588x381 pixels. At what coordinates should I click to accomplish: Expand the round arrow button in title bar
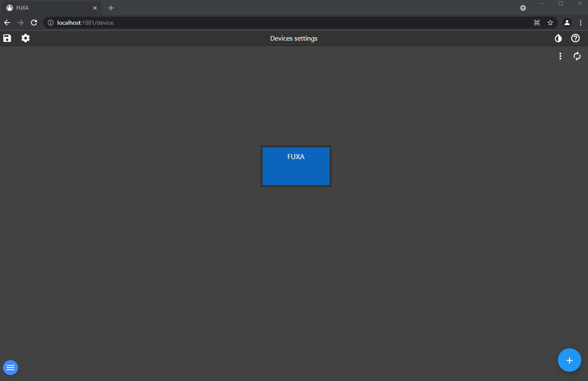[523, 8]
